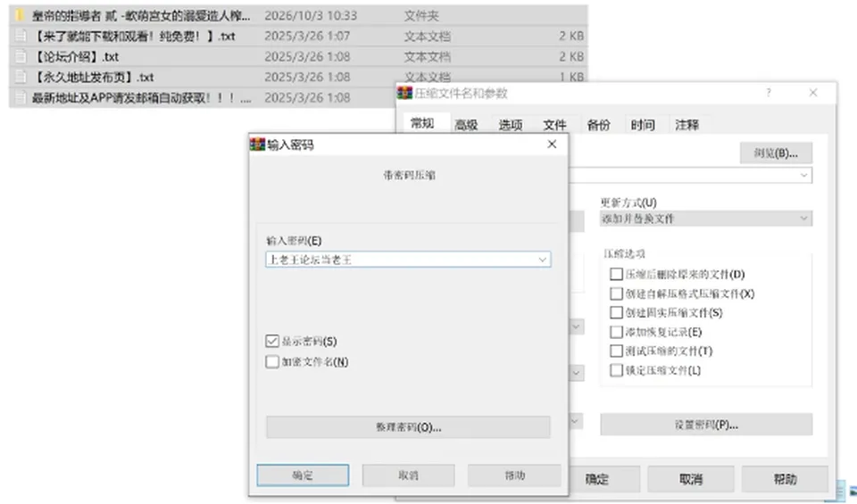Click the 文件夹 type cell
857x504 pixels.
(421, 16)
